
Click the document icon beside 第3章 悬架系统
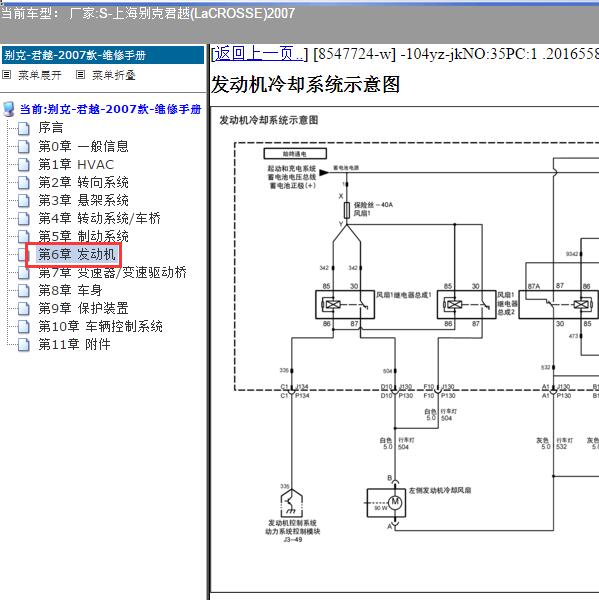[24, 201]
